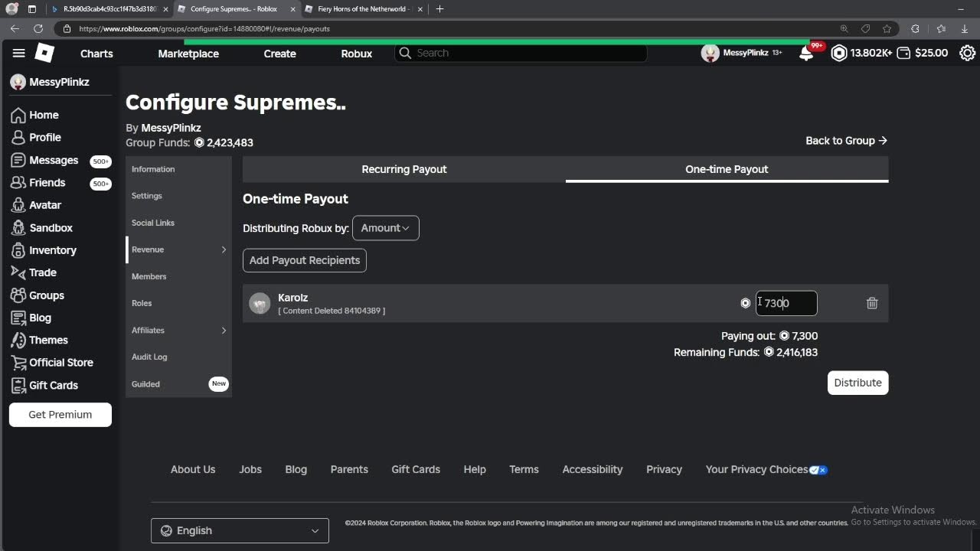
Task: Click the Robux balance icon
Action: pos(839,53)
